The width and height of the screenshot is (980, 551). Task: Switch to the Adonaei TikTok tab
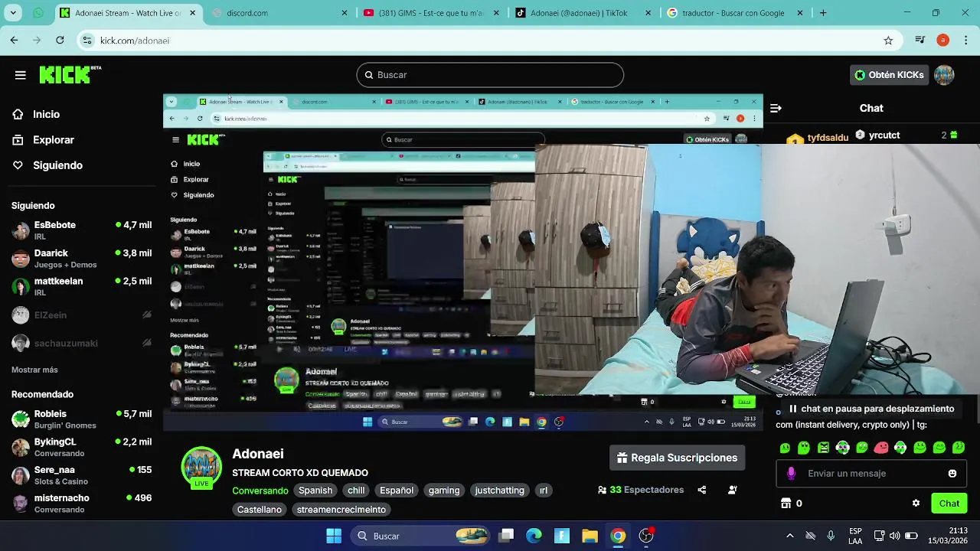coord(584,13)
